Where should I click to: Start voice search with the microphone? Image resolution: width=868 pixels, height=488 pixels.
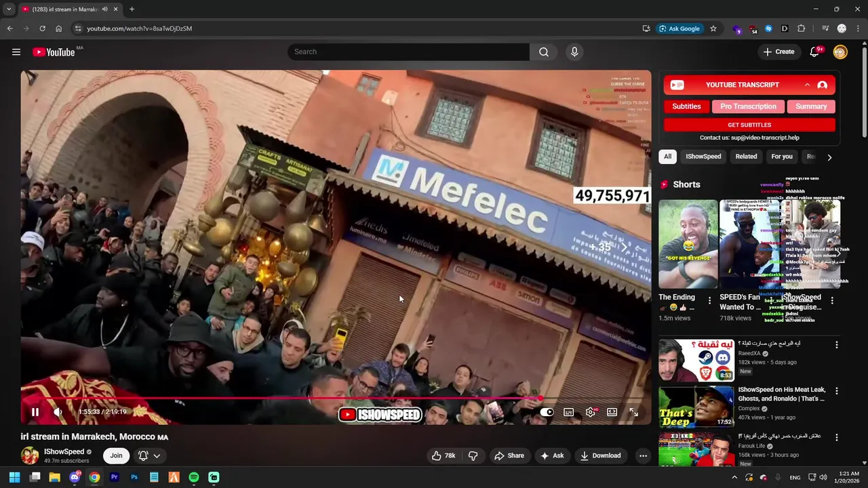[x=574, y=52]
